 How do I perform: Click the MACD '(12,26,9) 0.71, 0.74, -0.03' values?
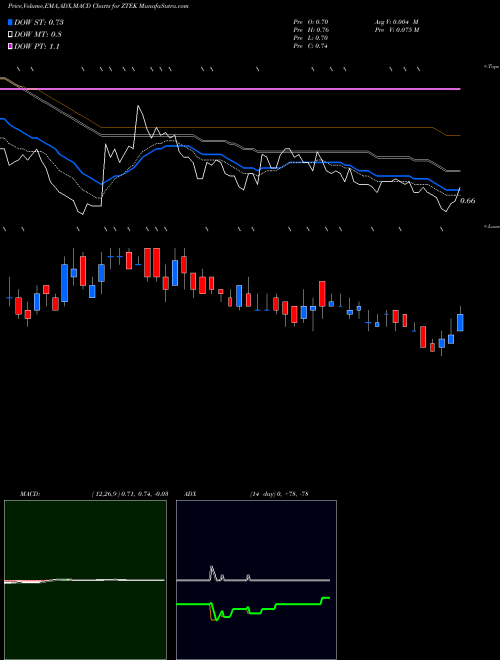tap(130, 494)
